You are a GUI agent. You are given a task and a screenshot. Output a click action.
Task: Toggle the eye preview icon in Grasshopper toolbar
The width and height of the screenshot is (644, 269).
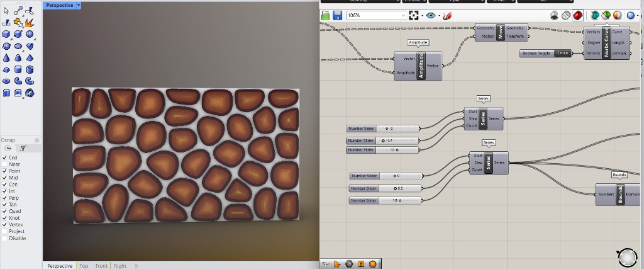pyautogui.click(x=430, y=16)
